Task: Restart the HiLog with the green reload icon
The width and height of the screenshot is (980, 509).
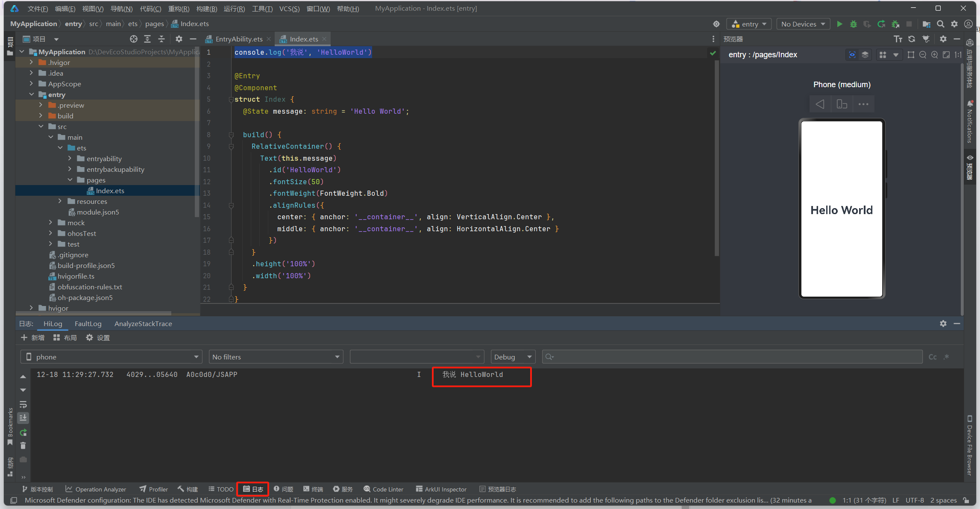Action: [23, 432]
